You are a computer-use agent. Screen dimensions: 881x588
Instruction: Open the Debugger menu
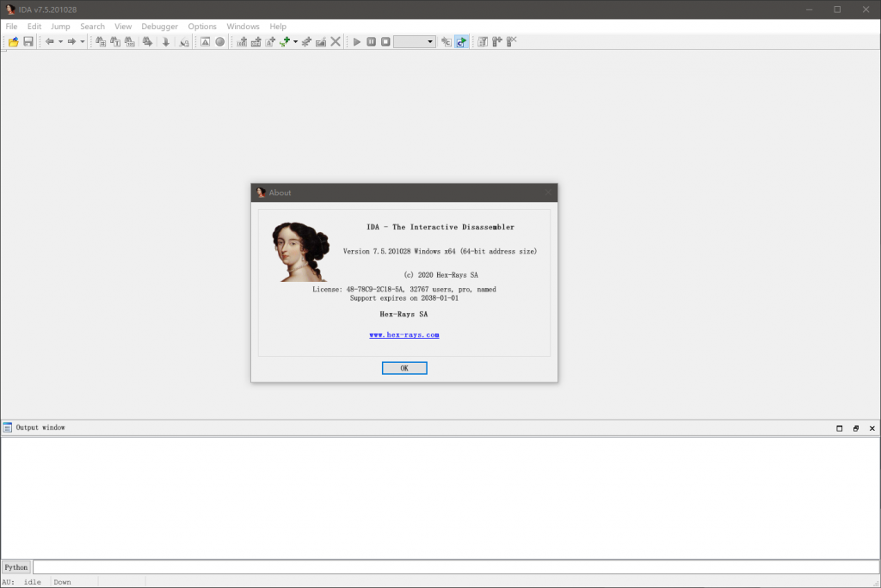point(159,27)
